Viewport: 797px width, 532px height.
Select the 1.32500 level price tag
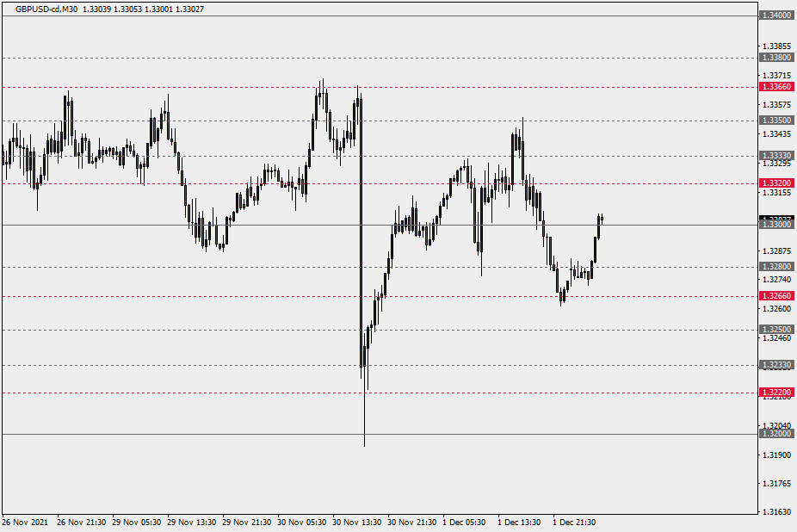coord(775,330)
